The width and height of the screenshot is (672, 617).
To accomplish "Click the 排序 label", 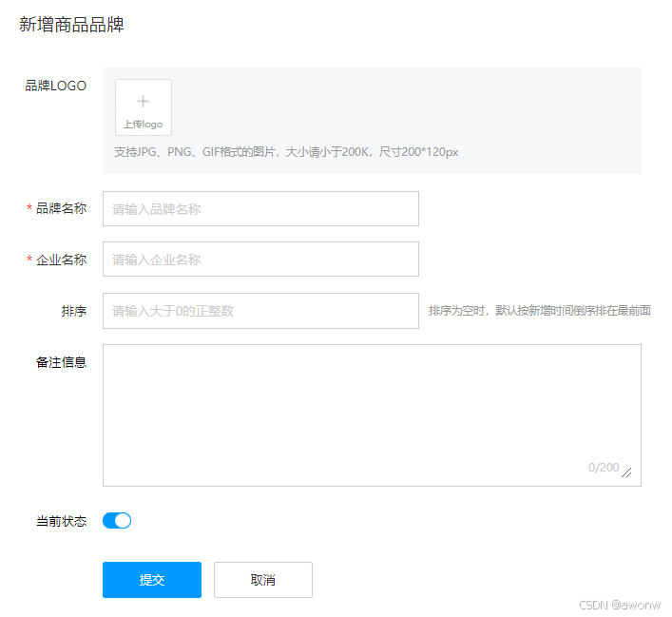I will [x=74, y=311].
